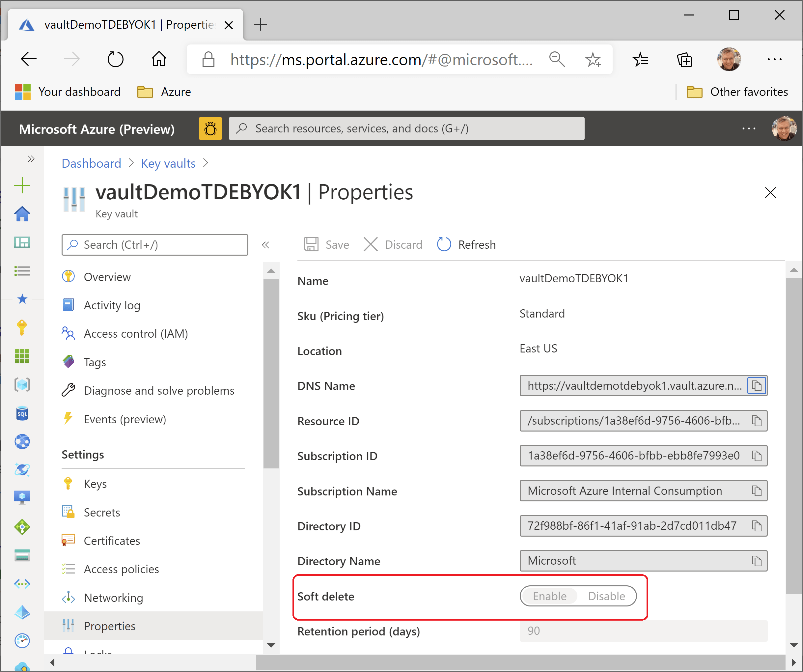Viewport: 803px width, 672px height.
Task: Copy the Subscription ID value
Action: point(756,456)
